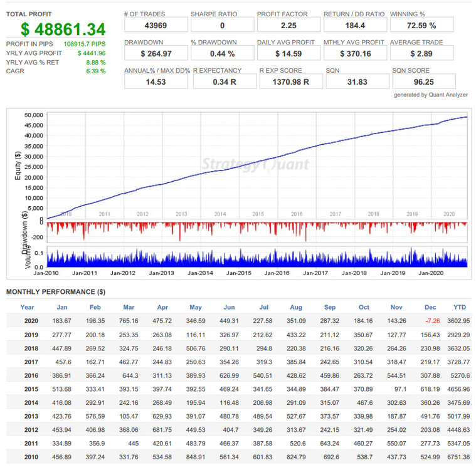
Task: Click the 2010 year row label
Action: [31, 457]
